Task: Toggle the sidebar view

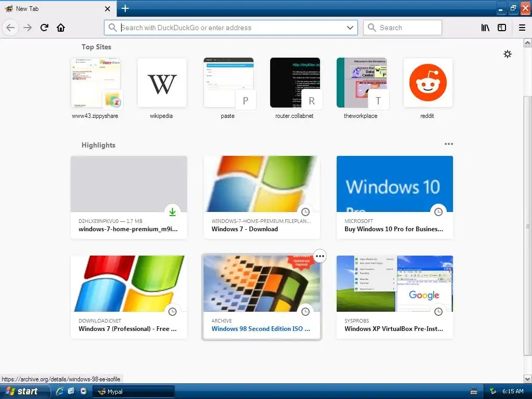Action: coord(502,28)
